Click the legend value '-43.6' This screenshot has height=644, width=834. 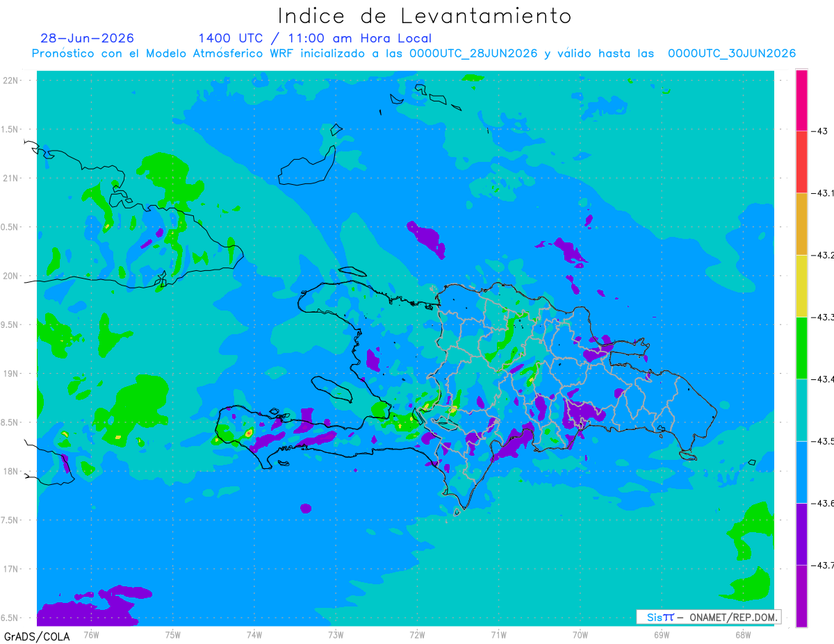[x=822, y=503]
